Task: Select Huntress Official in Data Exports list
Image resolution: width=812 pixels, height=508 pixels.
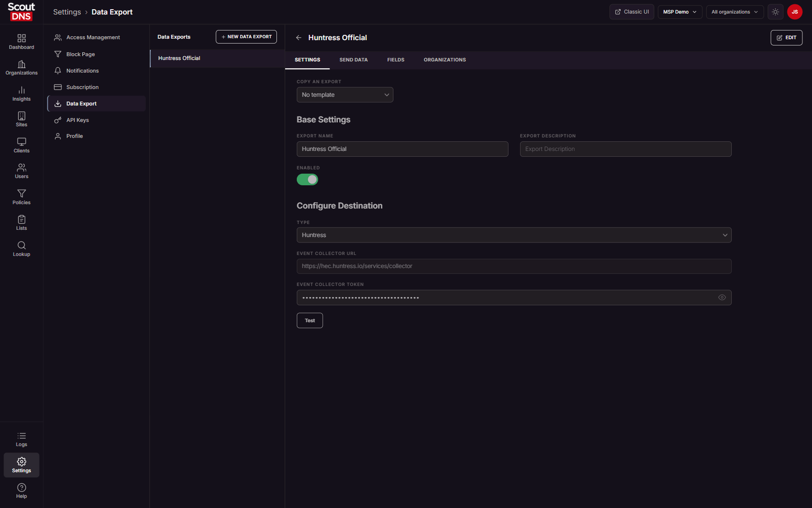Action: point(217,58)
